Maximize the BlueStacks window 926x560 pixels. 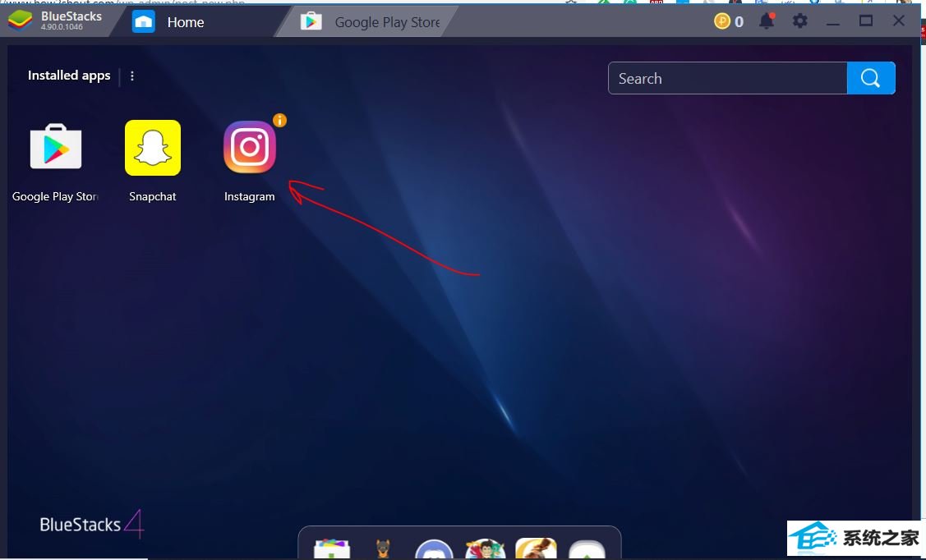[x=866, y=21]
